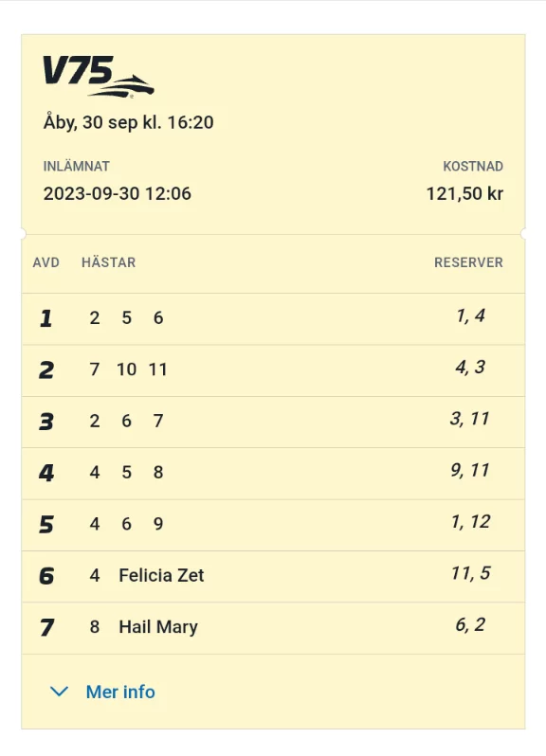
Task: Click the chevron next to Mer info
Action: (60, 692)
